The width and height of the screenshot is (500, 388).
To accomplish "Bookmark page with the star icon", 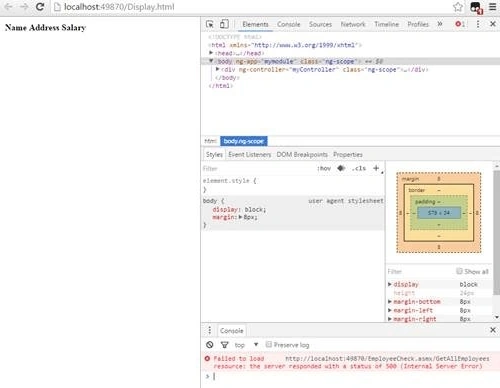I will click(458, 7).
